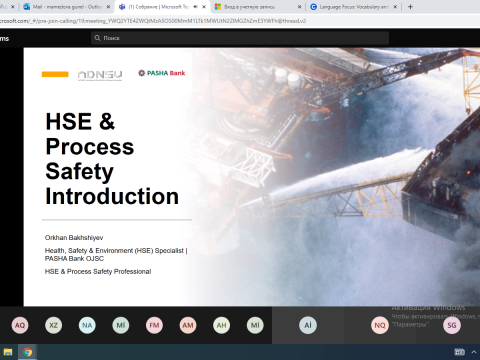Image resolution: width=480 pixels, height=360 pixels.
Task: Expand hidden system tray icons
Action: pyautogui.click(x=474, y=352)
